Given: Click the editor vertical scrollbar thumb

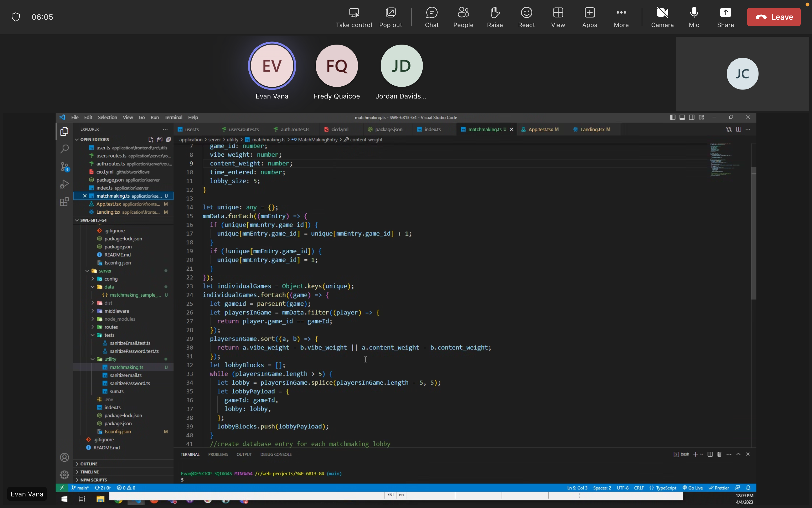Looking at the screenshot, I should tap(754, 233).
